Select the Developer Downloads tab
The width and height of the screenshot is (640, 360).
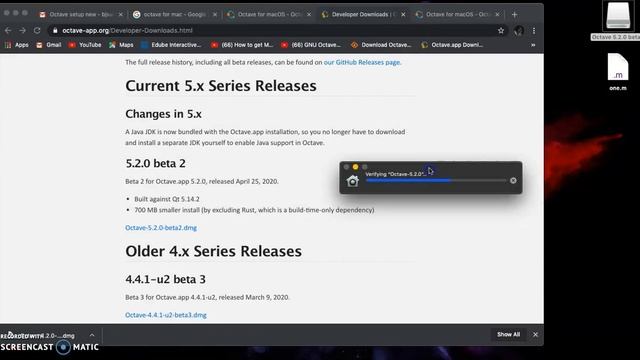[363, 14]
